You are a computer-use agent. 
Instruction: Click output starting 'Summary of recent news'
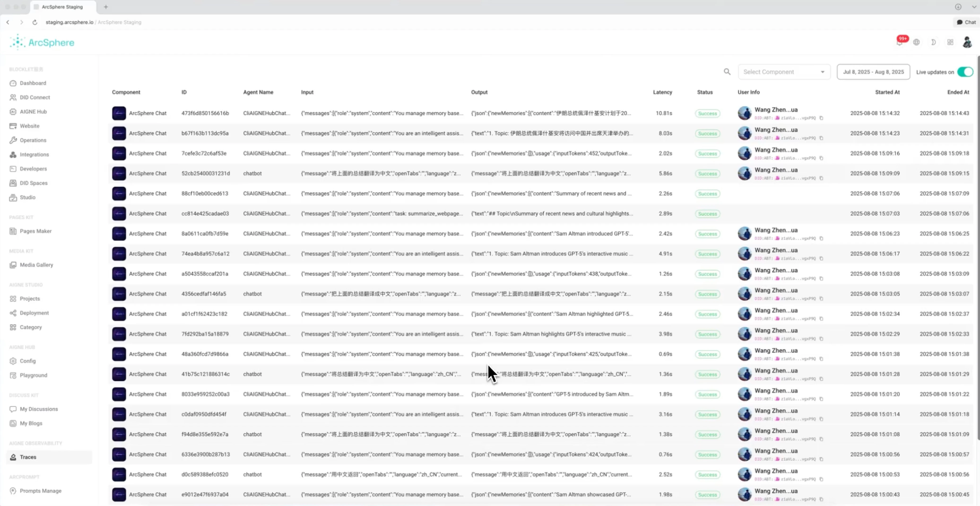coord(551,193)
